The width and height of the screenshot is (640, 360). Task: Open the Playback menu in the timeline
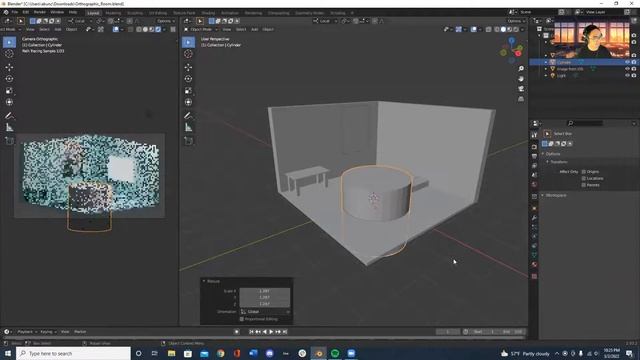pyautogui.click(x=26, y=332)
